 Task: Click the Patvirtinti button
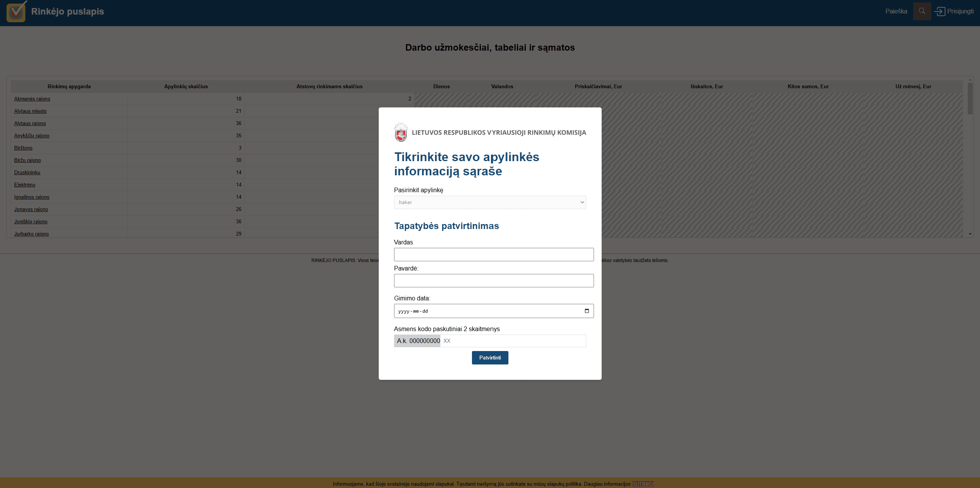coord(490,358)
